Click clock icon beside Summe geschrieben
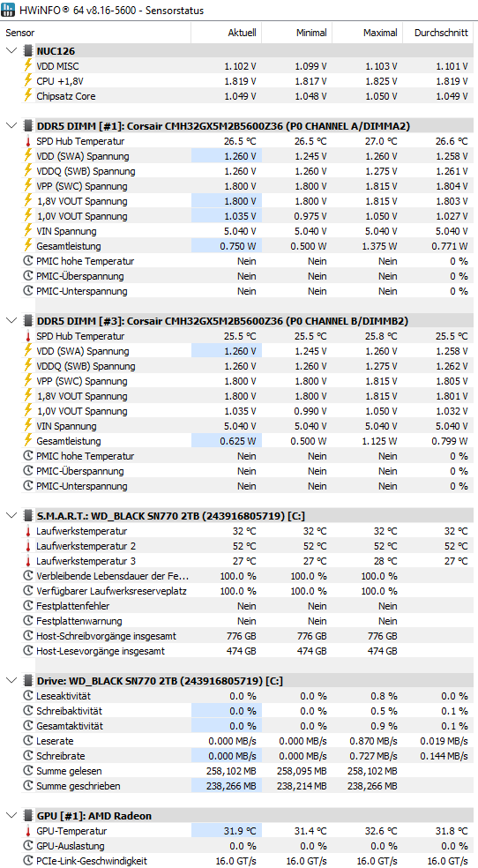 [x=27, y=785]
